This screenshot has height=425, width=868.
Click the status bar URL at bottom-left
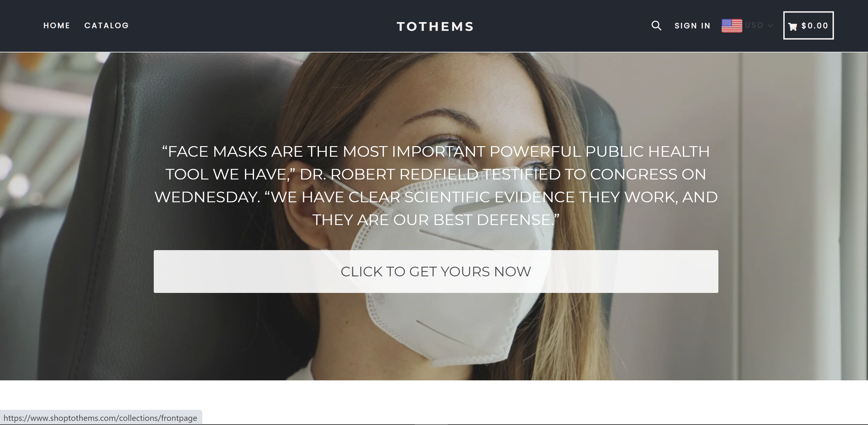[x=100, y=418]
